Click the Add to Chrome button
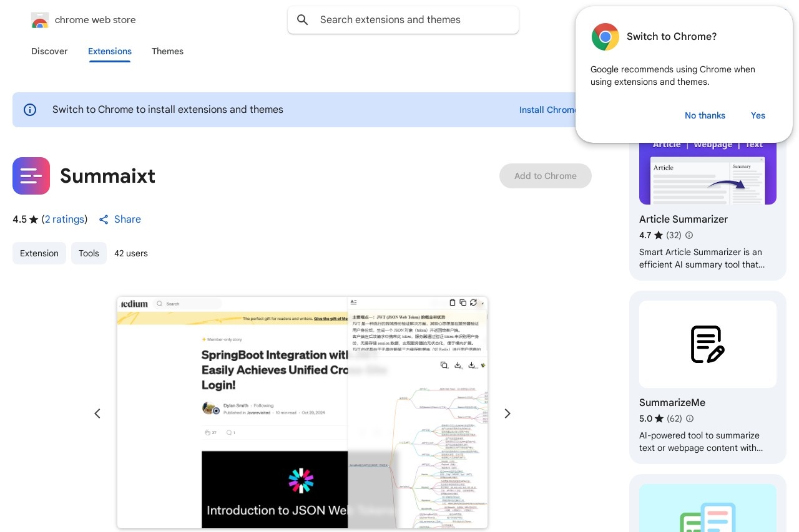The image size is (799, 532). 546,176
